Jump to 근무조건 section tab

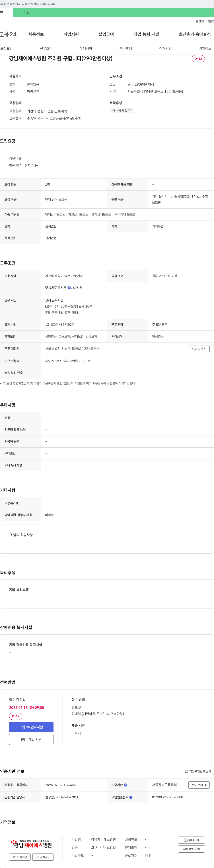(x=46, y=48)
